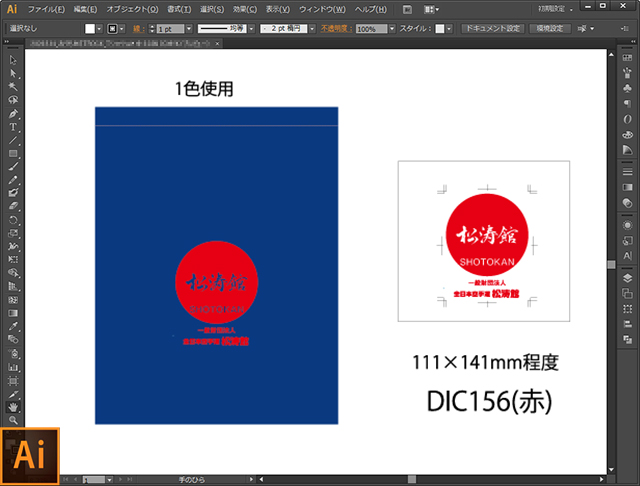Select the Magic Wand tool
The image size is (640, 486).
13,87
